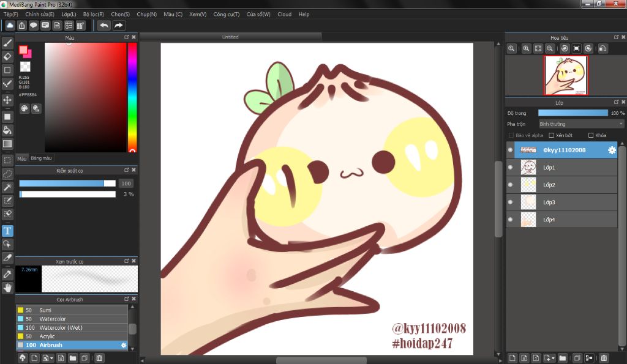Hide layer Lớp2
627x364 pixels.
(x=511, y=185)
